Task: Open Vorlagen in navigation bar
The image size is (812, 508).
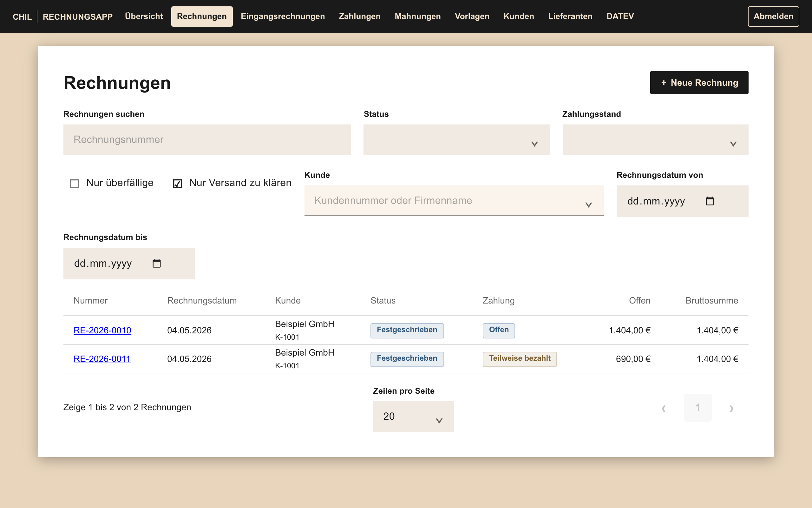Action: (x=472, y=16)
